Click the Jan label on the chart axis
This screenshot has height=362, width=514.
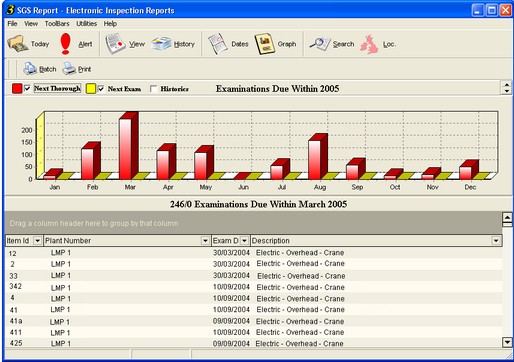pos(55,187)
